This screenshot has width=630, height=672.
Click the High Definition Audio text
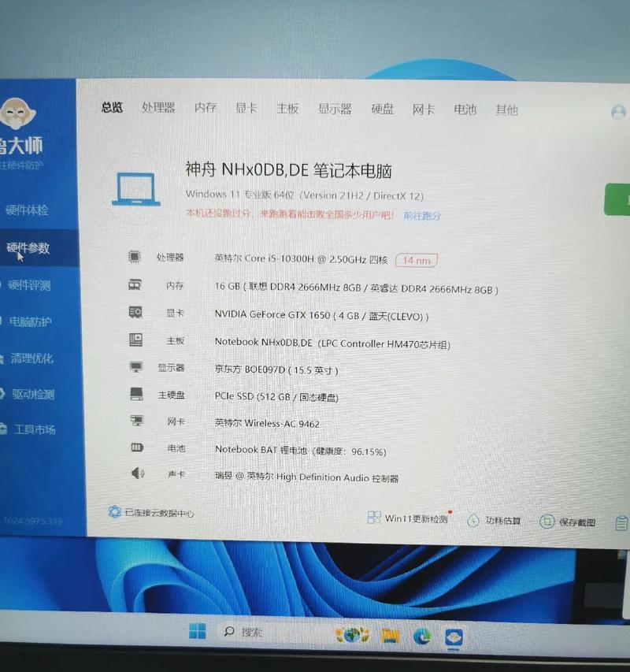click(x=306, y=477)
